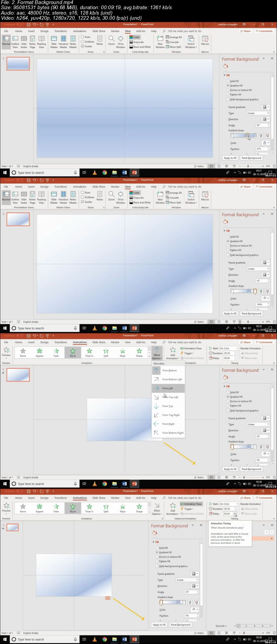The height and width of the screenshot is (644, 277).
Task: Click Comments button in the second frame
Action: point(264,187)
